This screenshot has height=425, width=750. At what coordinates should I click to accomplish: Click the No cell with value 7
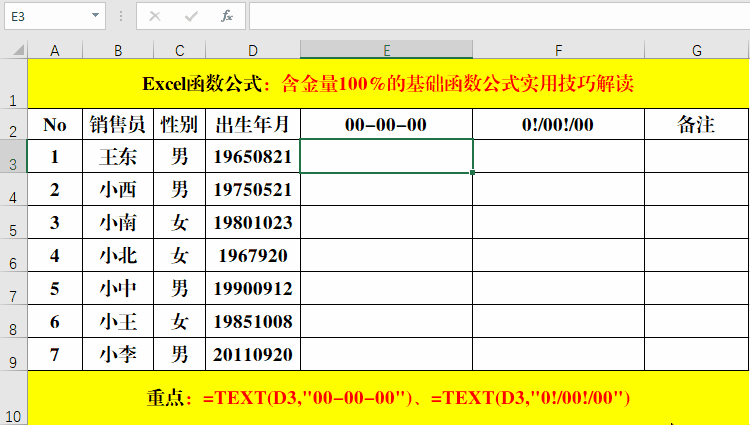tap(55, 354)
